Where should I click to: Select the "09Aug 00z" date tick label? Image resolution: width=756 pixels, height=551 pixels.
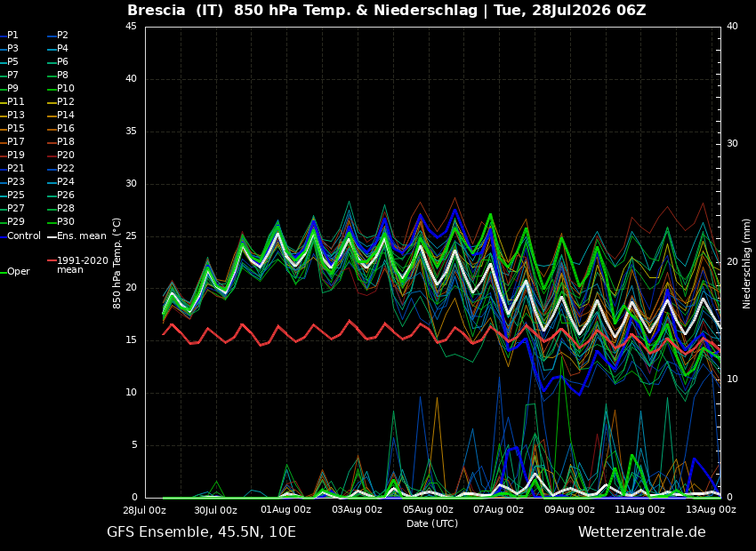pyautogui.click(x=569, y=509)
